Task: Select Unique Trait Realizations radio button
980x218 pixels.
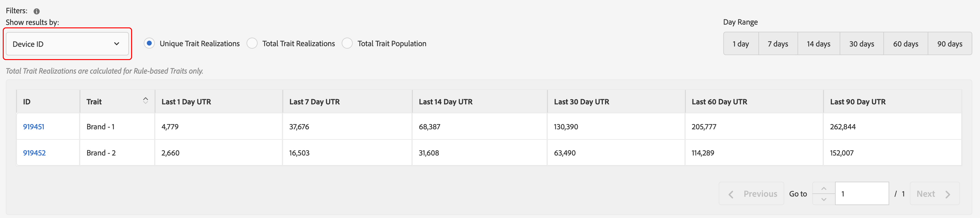Action: click(149, 43)
